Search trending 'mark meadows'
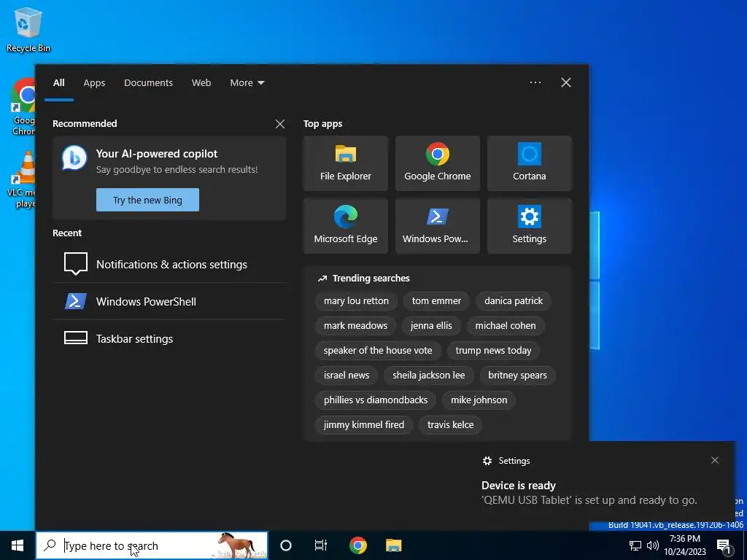The height and width of the screenshot is (560, 747). (x=355, y=326)
